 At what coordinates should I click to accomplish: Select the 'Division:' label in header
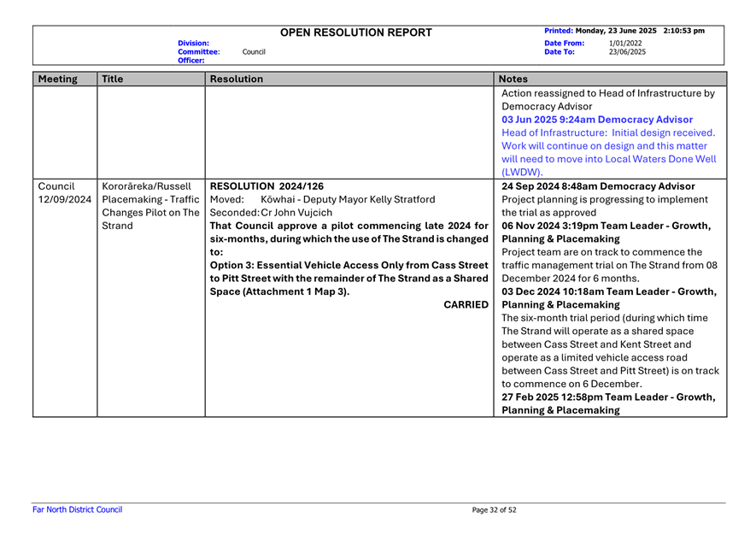tap(193, 43)
